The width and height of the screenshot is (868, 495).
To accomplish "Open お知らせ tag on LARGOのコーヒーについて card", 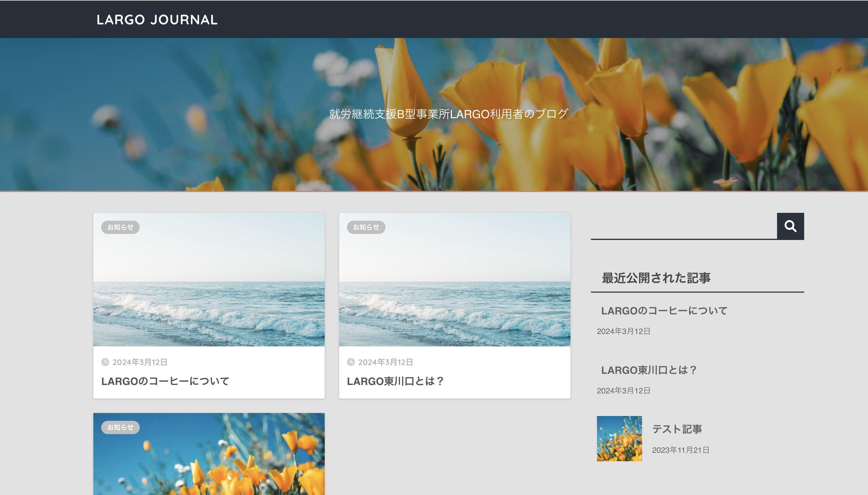I will pos(120,227).
